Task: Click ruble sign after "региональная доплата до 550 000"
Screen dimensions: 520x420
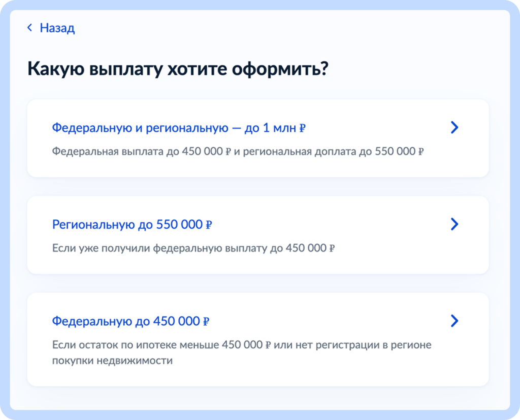Action: (420, 152)
